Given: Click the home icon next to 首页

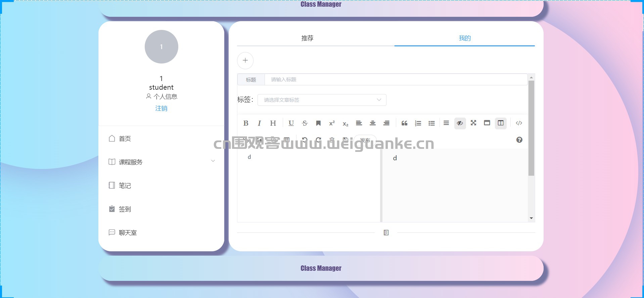Looking at the screenshot, I should click(x=112, y=138).
